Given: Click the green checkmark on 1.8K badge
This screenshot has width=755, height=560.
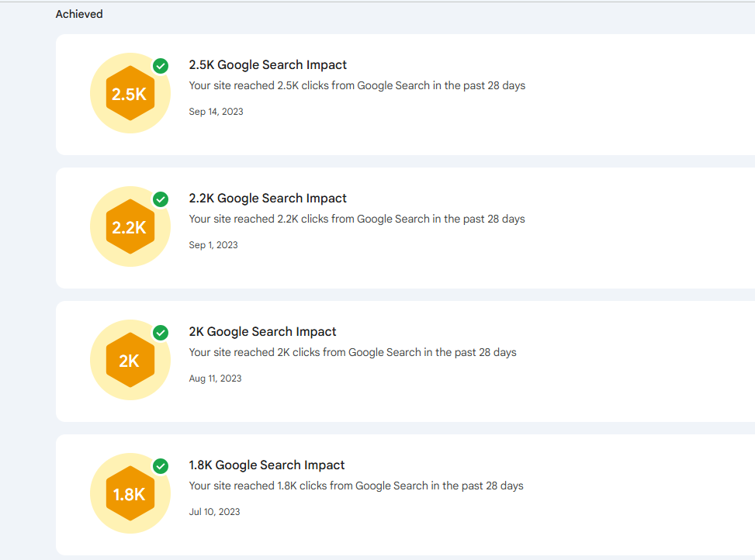Looking at the screenshot, I should point(161,466).
